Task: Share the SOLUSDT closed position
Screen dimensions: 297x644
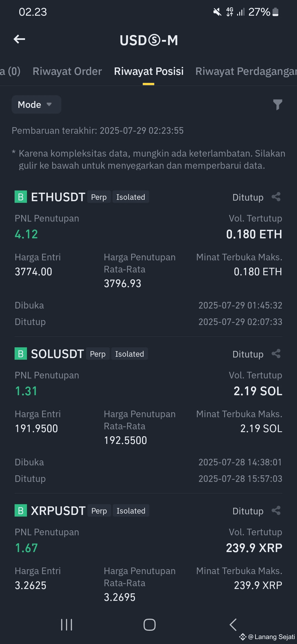Action: tap(276, 354)
